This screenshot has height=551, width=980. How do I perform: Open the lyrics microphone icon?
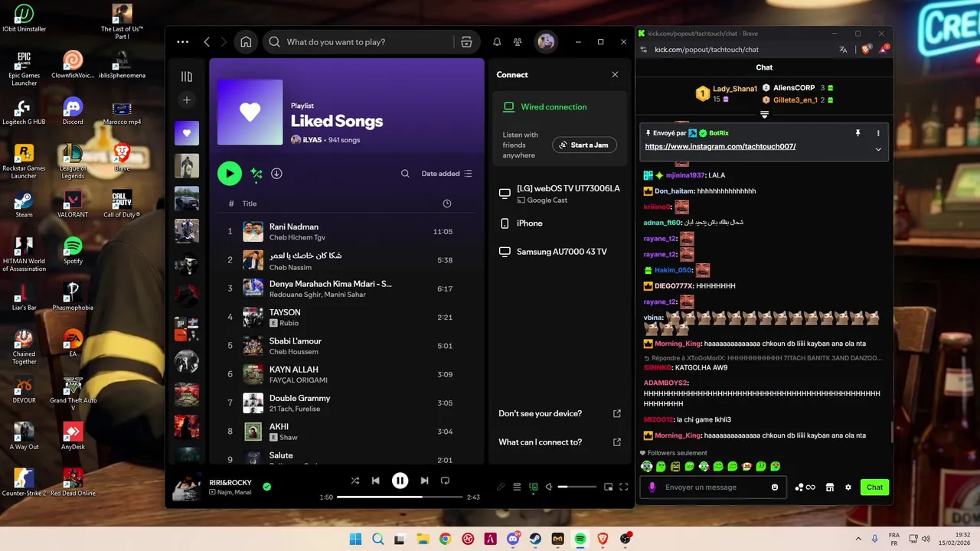click(501, 487)
